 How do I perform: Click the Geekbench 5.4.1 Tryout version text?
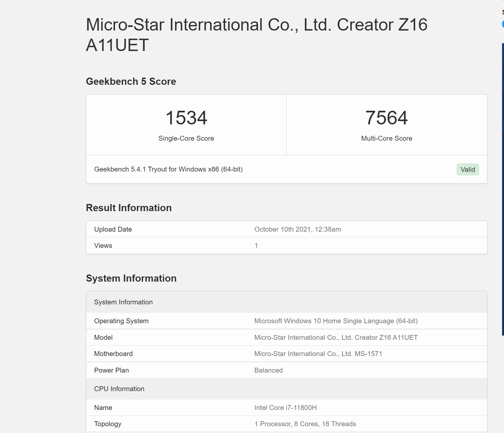click(x=168, y=169)
